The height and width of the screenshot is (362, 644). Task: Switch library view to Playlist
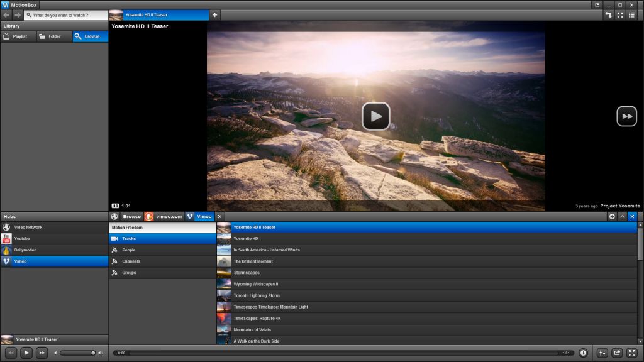(18, 36)
